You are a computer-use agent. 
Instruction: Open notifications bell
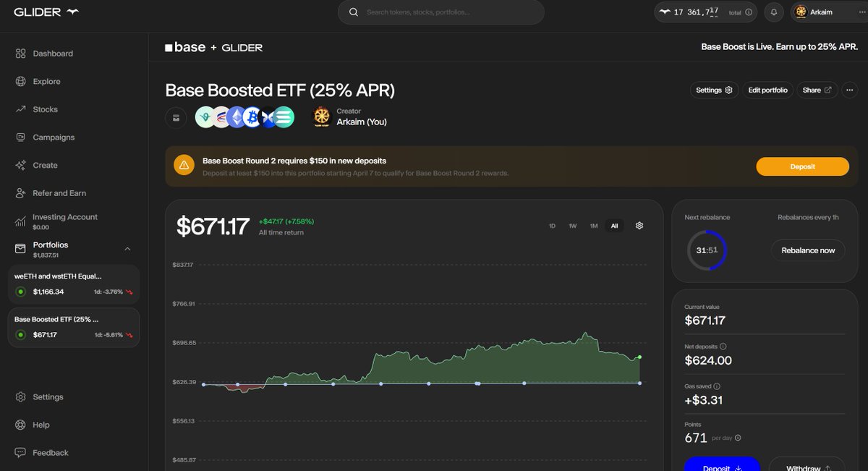(x=774, y=12)
